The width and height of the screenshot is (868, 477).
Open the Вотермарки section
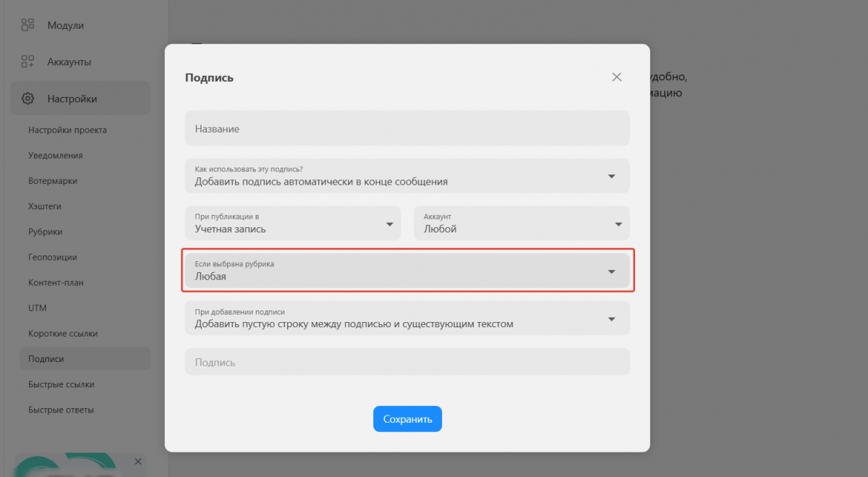click(53, 181)
